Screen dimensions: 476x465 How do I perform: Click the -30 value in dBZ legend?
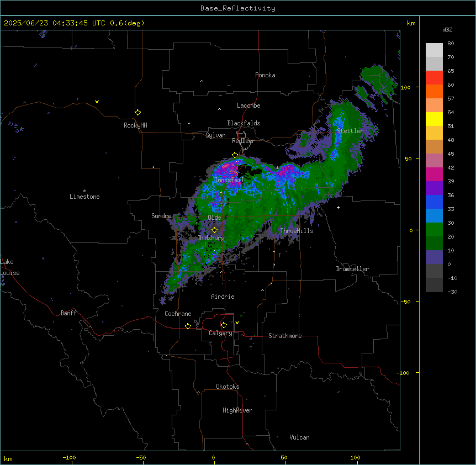click(452, 292)
